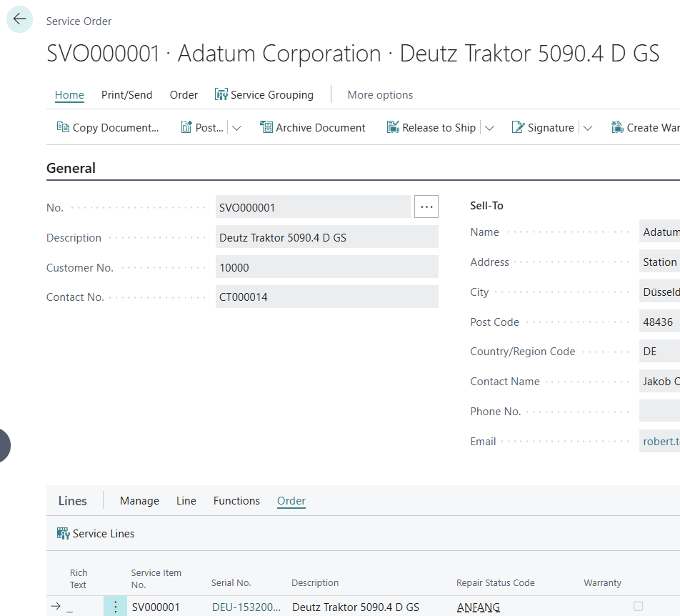The width and height of the screenshot is (680, 616).
Task: Open the Manage menu in Lines
Action: point(139,501)
